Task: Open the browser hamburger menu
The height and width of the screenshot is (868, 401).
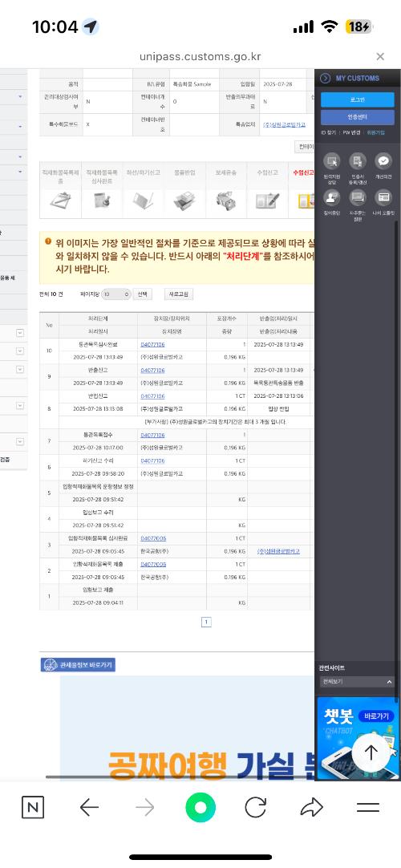Action: pos(368,808)
